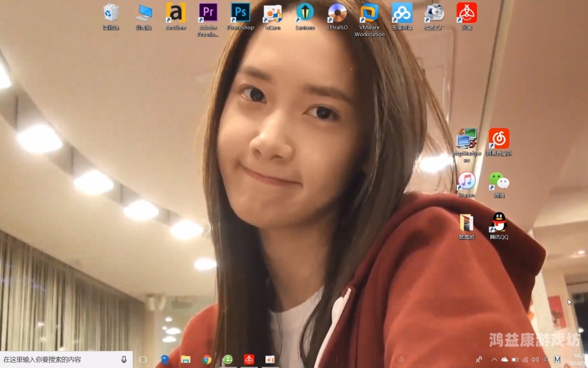
Task: Open the volume control in system tray
Action: coord(535,359)
